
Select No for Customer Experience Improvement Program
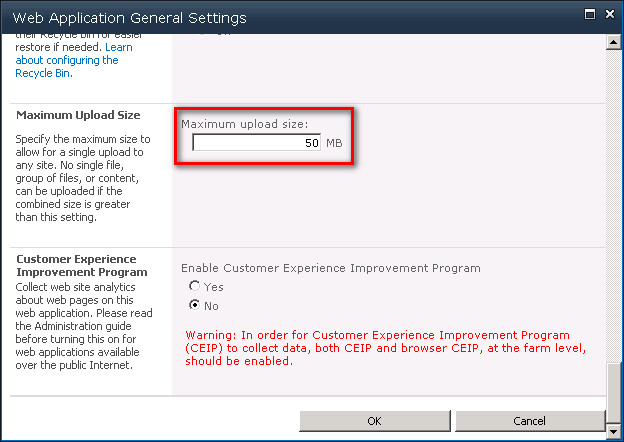click(193, 305)
